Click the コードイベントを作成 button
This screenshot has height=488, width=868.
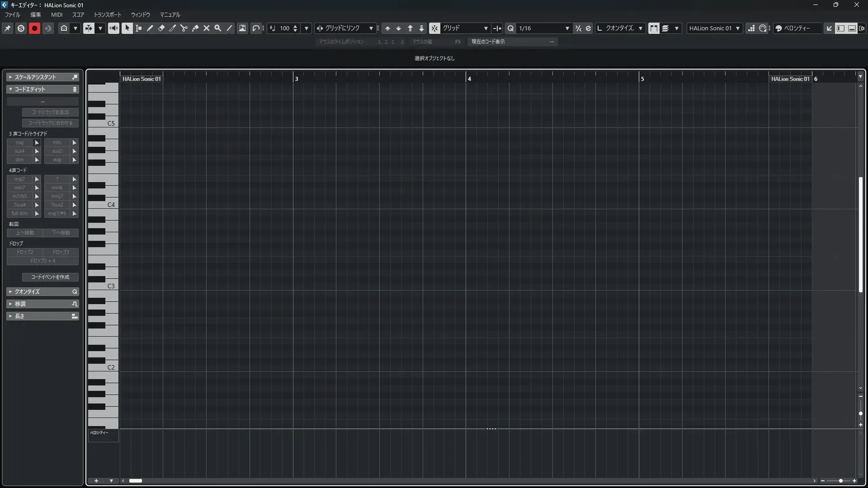click(x=50, y=277)
